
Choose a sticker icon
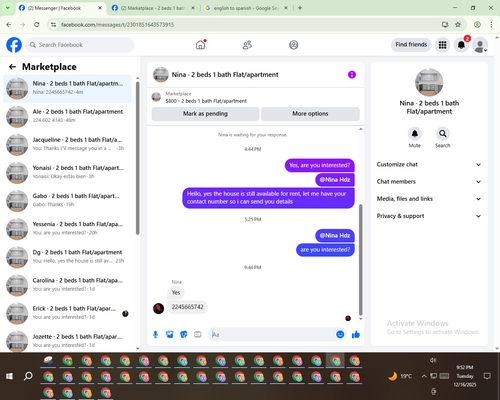[x=184, y=334]
